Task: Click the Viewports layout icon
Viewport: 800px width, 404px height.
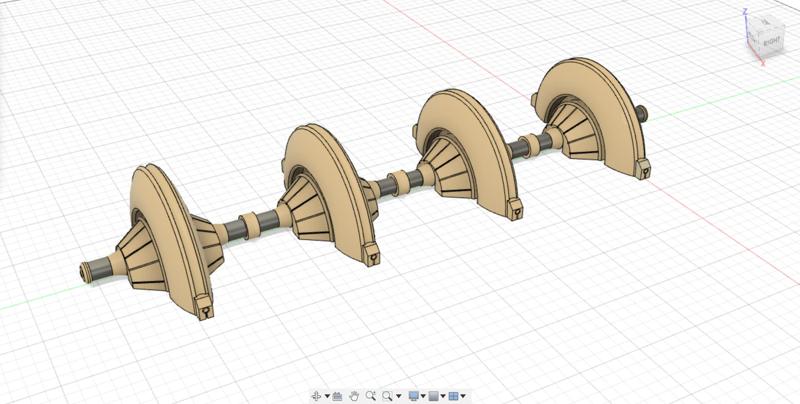Action: pyautogui.click(x=454, y=396)
